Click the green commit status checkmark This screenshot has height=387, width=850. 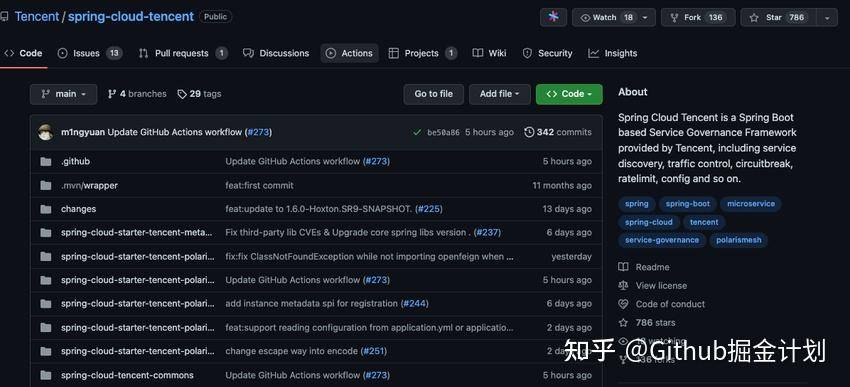417,132
